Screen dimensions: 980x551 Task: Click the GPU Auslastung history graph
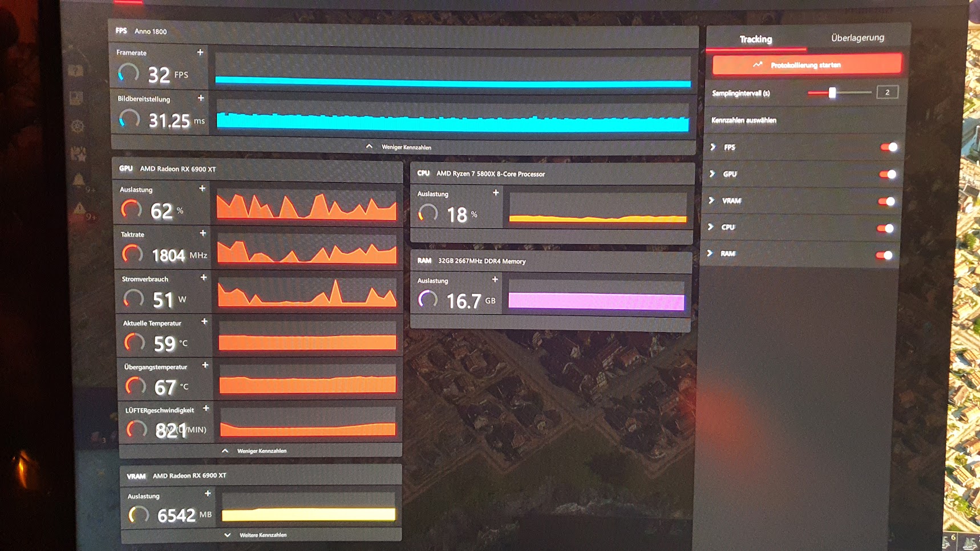point(306,205)
